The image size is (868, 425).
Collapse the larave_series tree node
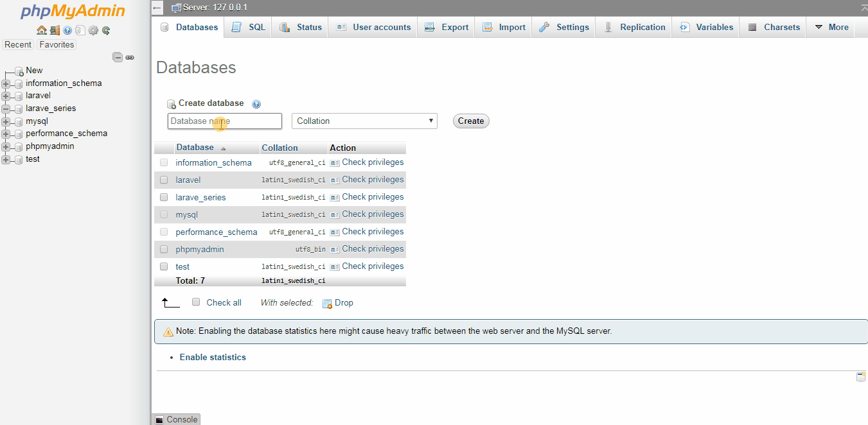click(x=6, y=108)
